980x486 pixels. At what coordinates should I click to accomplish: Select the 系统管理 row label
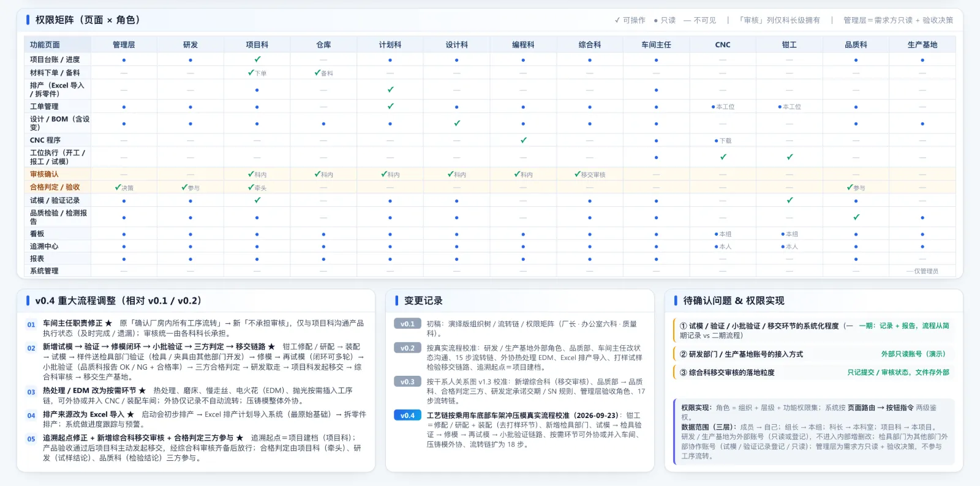click(44, 271)
